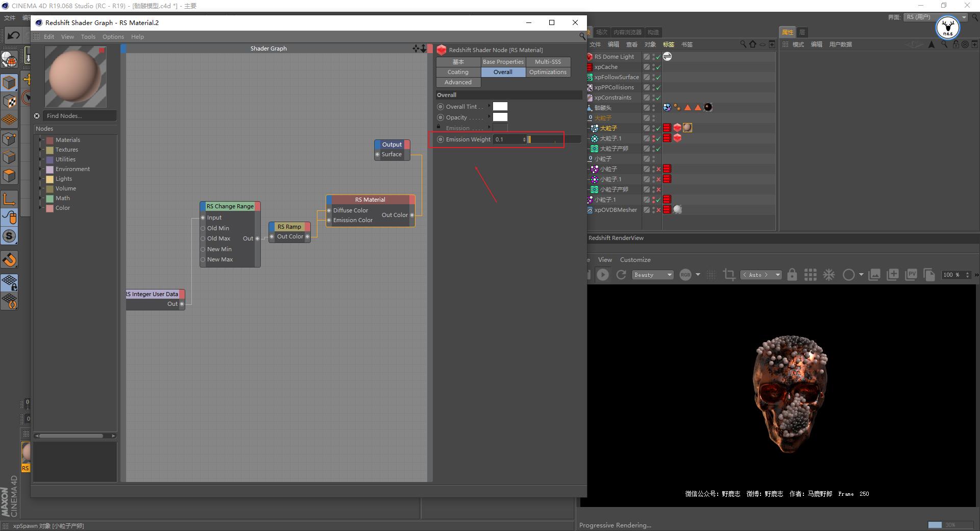Open the Customize menu in Redshift RenderView

click(x=635, y=259)
